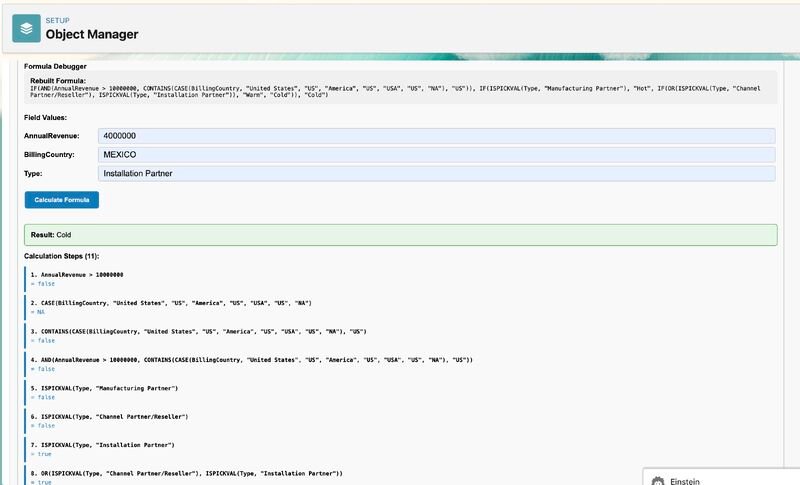Click the Field Values label

pos(45,117)
